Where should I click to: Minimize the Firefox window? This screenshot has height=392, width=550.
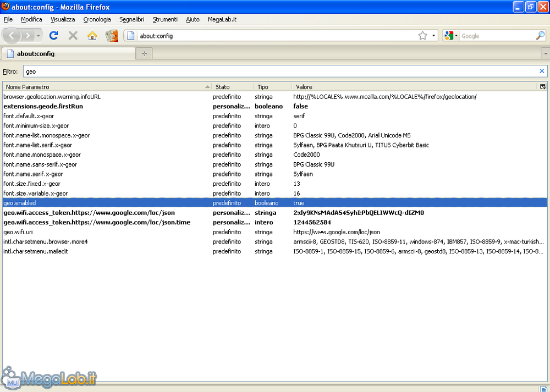(x=519, y=7)
